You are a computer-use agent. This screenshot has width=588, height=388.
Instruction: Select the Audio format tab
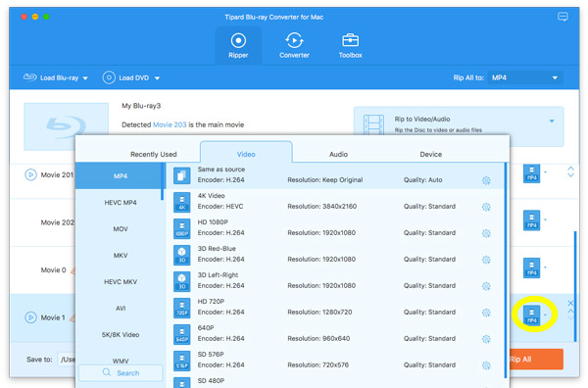click(x=338, y=154)
